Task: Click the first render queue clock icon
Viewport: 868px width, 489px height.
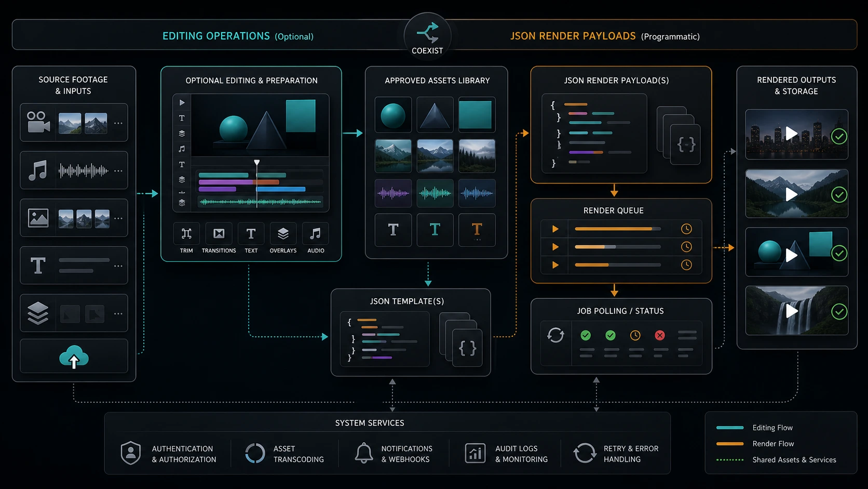Action: pyautogui.click(x=686, y=229)
